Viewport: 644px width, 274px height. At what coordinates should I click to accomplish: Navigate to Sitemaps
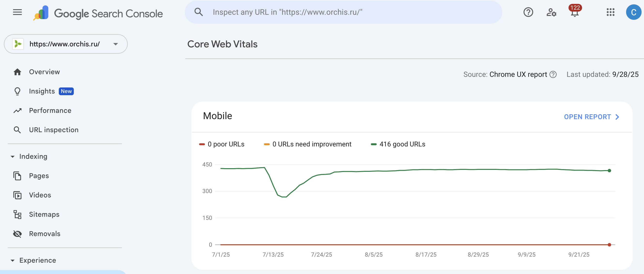pyautogui.click(x=44, y=215)
